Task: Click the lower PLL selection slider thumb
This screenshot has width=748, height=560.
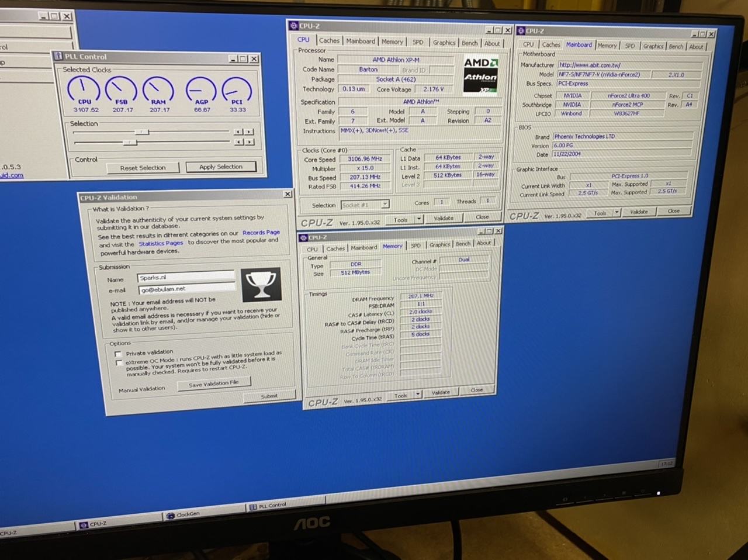Action: tap(129, 141)
